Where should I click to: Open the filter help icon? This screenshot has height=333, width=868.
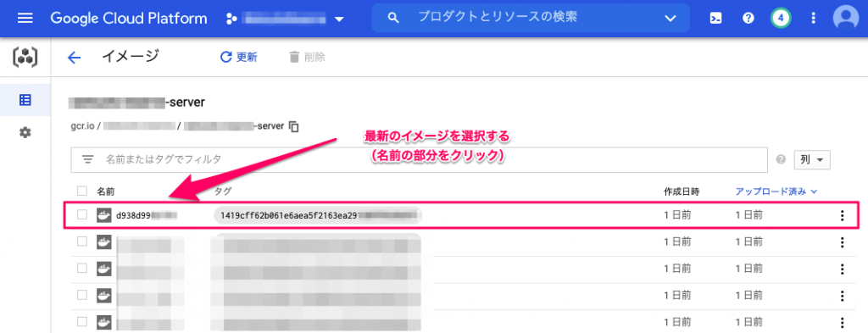coord(781,159)
